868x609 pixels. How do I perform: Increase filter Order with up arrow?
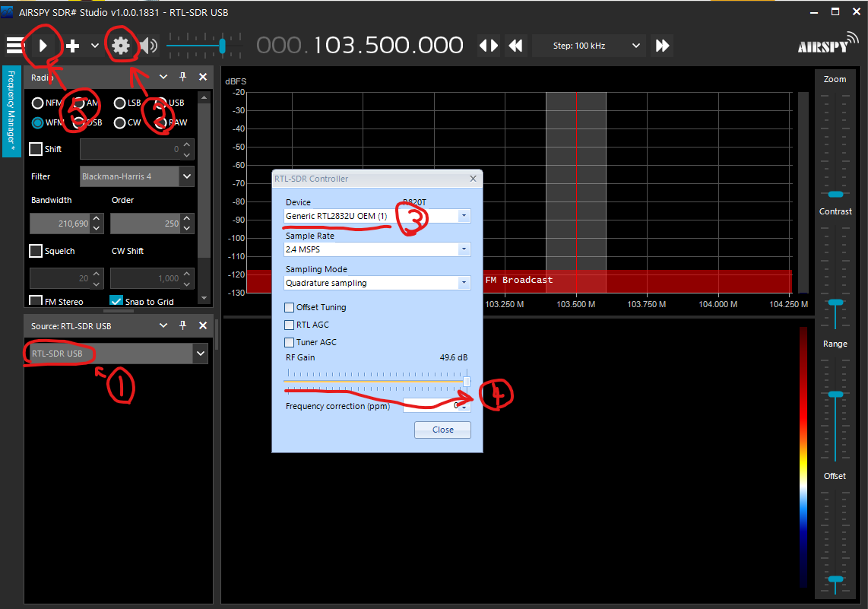187,219
